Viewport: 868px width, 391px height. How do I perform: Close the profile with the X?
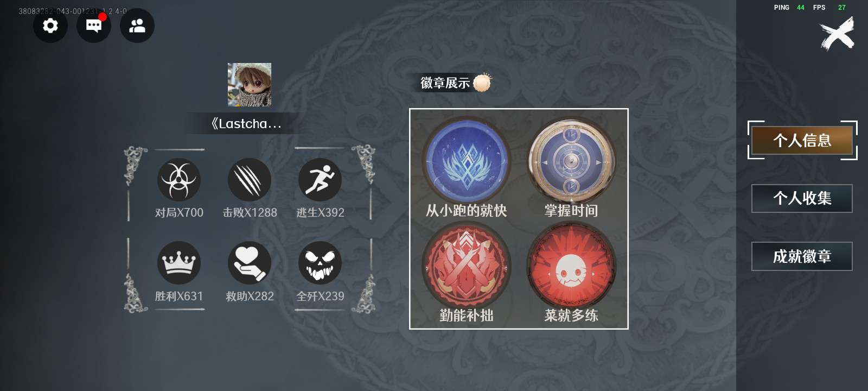(837, 34)
